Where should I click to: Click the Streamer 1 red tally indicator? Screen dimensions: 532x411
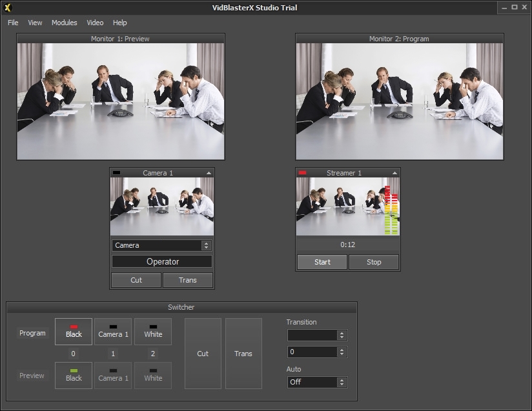click(x=302, y=173)
